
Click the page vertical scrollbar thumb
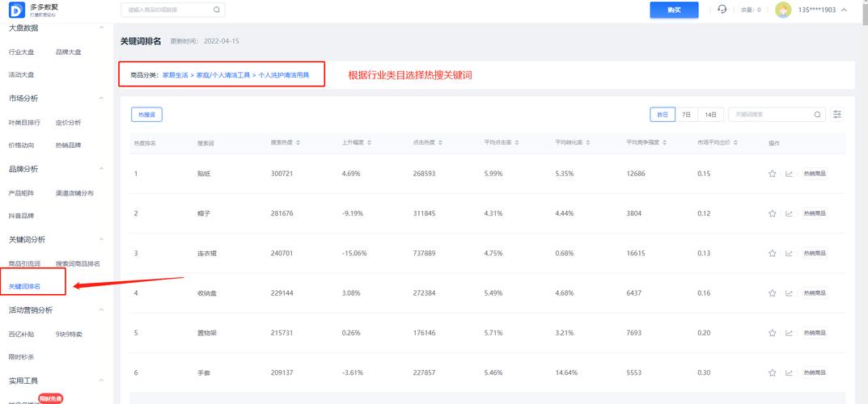click(865, 13)
